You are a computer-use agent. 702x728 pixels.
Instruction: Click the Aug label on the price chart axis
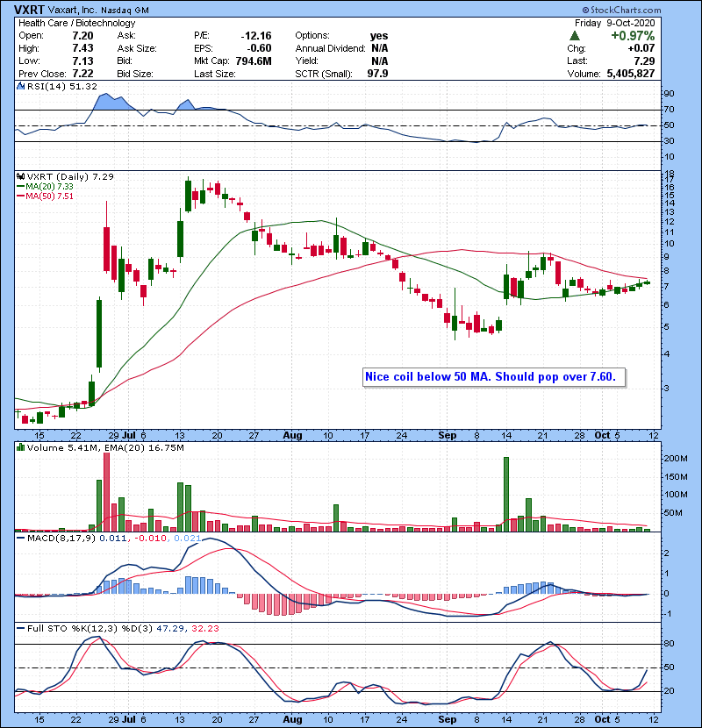[292, 436]
